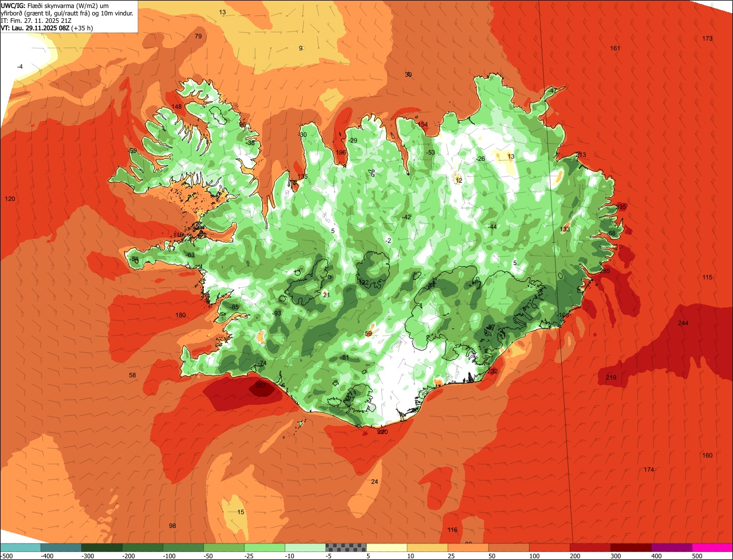Viewport: 733px width, 560px height.
Task: Click the light green legend swatch between -25 and -10
Action: (264, 547)
